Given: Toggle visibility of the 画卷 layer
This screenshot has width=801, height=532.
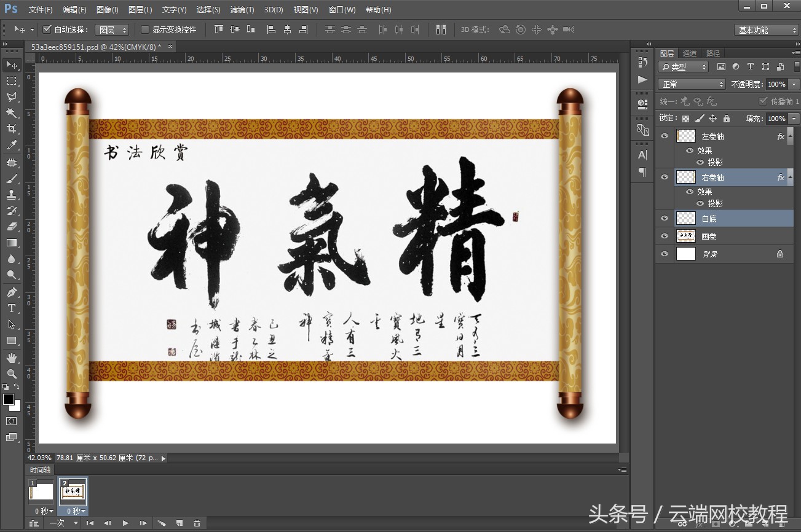Looking at the screenshot, I should click(x=665, y=236).
